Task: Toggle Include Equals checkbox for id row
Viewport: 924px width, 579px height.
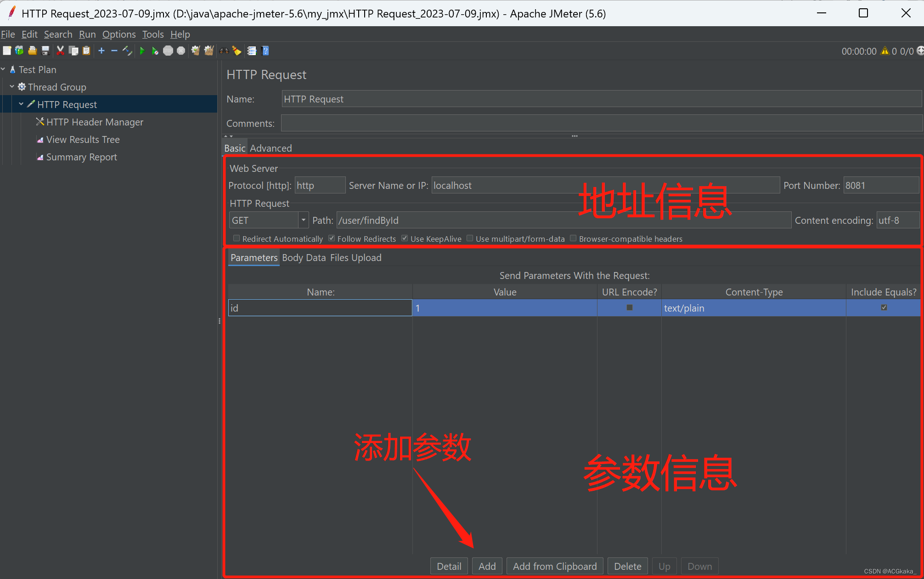Action: click(884, 307)
